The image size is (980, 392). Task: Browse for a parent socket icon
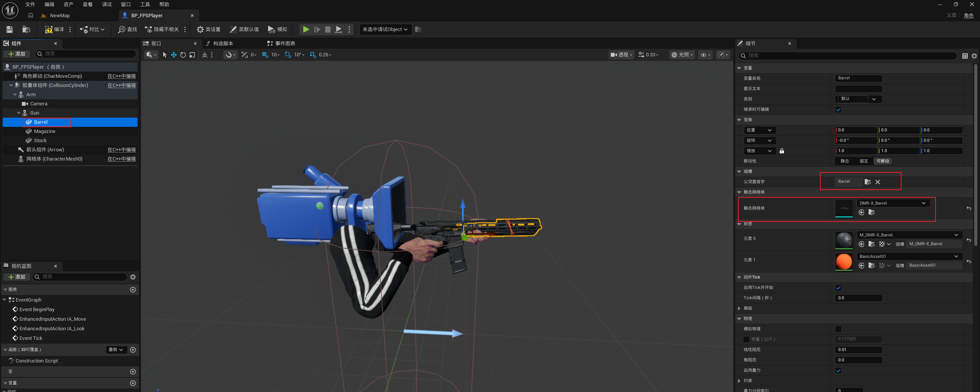coord(868,182)
